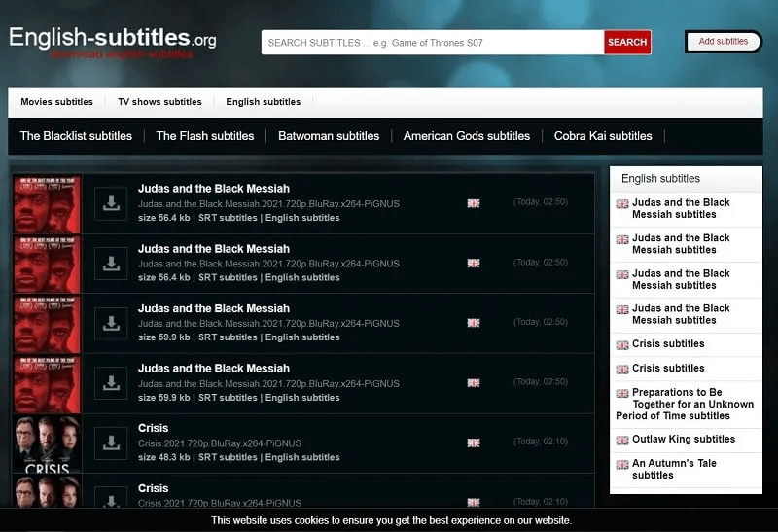Open third Judas and the Black Messiah title
Image resolution: width=778 pixels, height=532 pixels.
[214, 308]
